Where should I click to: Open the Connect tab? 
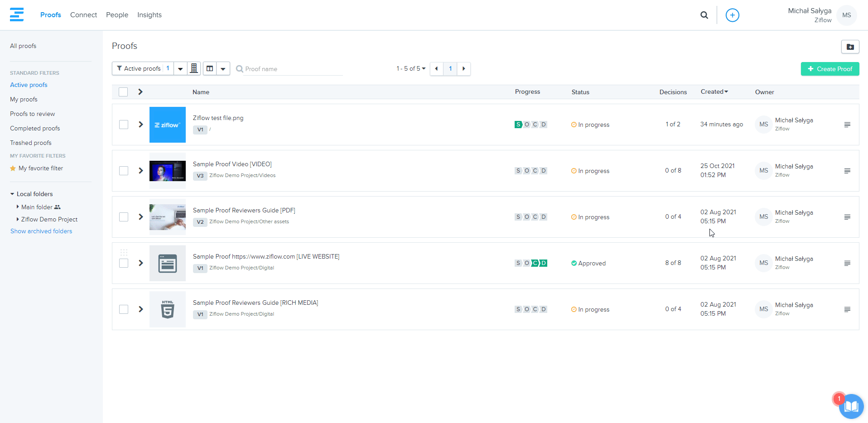click(83, 15)
